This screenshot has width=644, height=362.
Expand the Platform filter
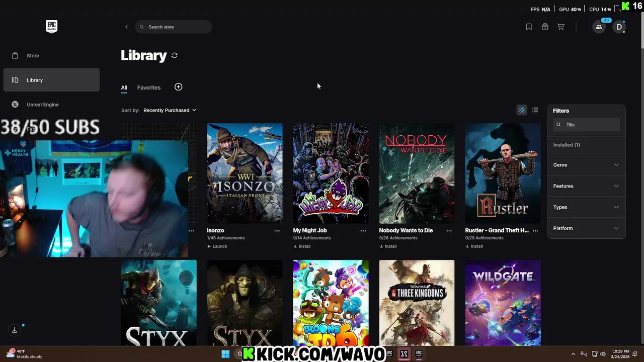pos(586,228)
